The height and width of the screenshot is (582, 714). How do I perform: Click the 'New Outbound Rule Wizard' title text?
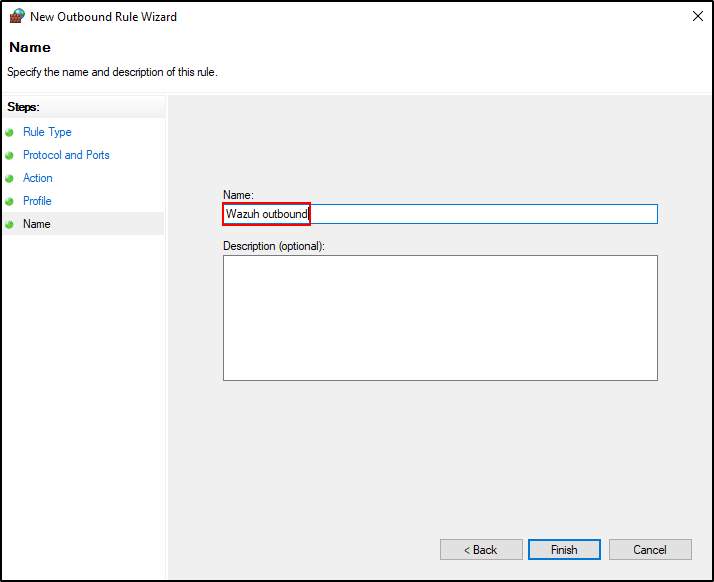coord(103,17)
